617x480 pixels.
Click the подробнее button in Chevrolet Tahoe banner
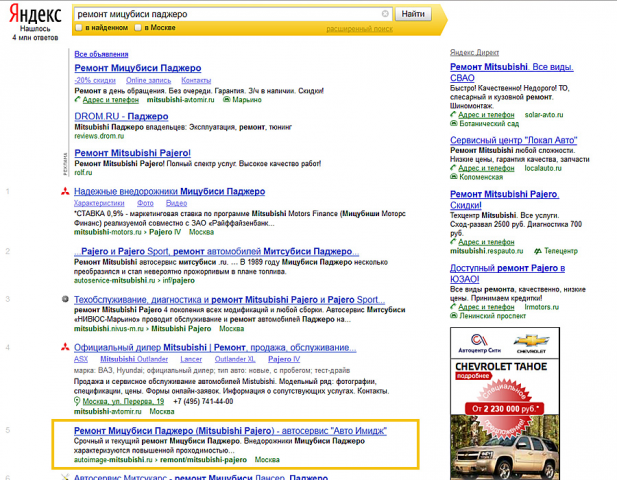point(473,376)
